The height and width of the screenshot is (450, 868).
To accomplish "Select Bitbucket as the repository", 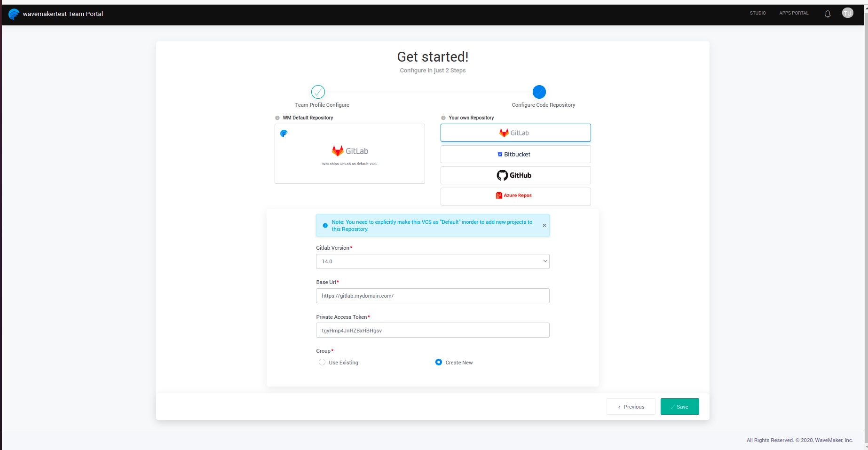I will click(x=515, y=154).
